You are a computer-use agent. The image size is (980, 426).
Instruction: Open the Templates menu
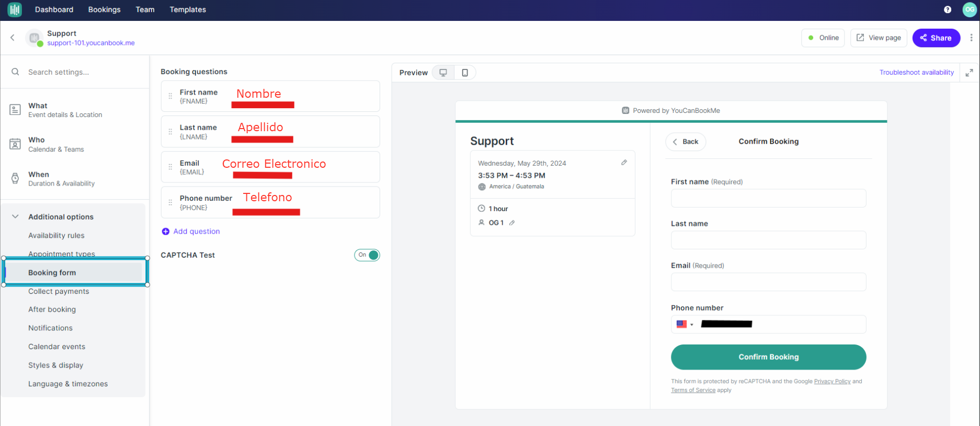coord(187,9)
